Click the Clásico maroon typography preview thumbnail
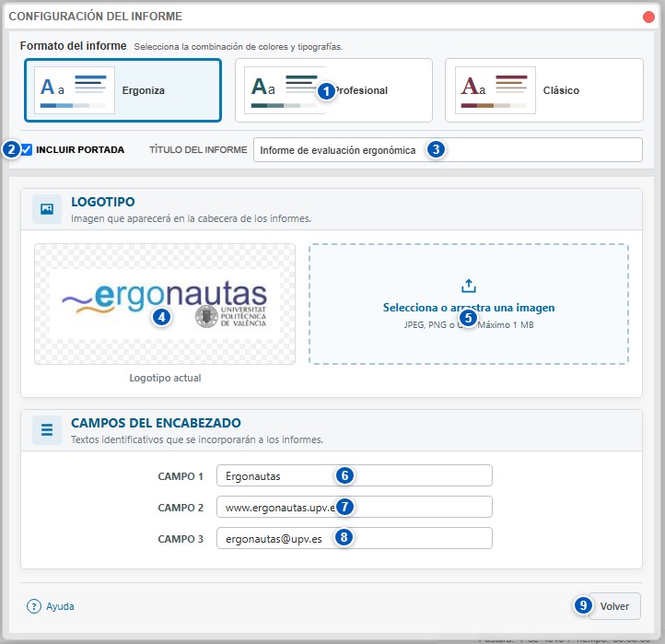 coord(496,90)
